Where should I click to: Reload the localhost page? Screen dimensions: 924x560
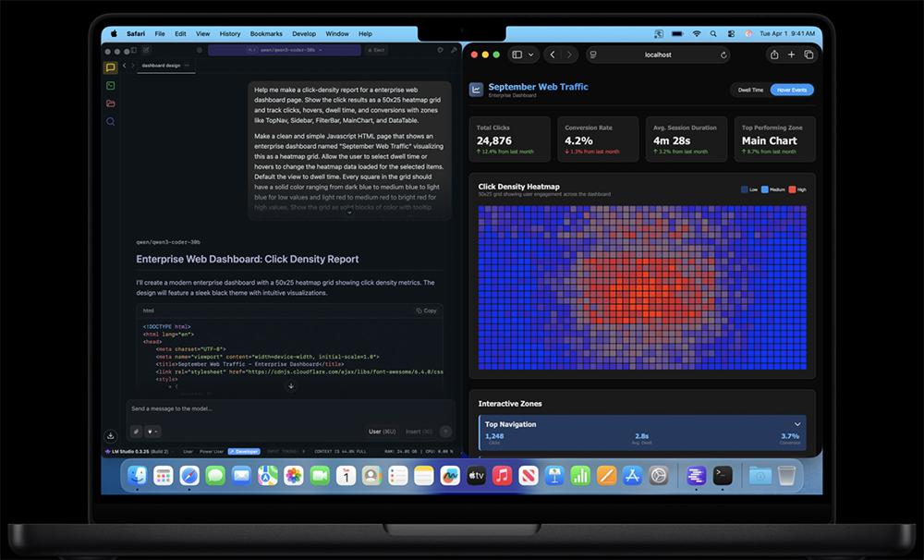723,55
